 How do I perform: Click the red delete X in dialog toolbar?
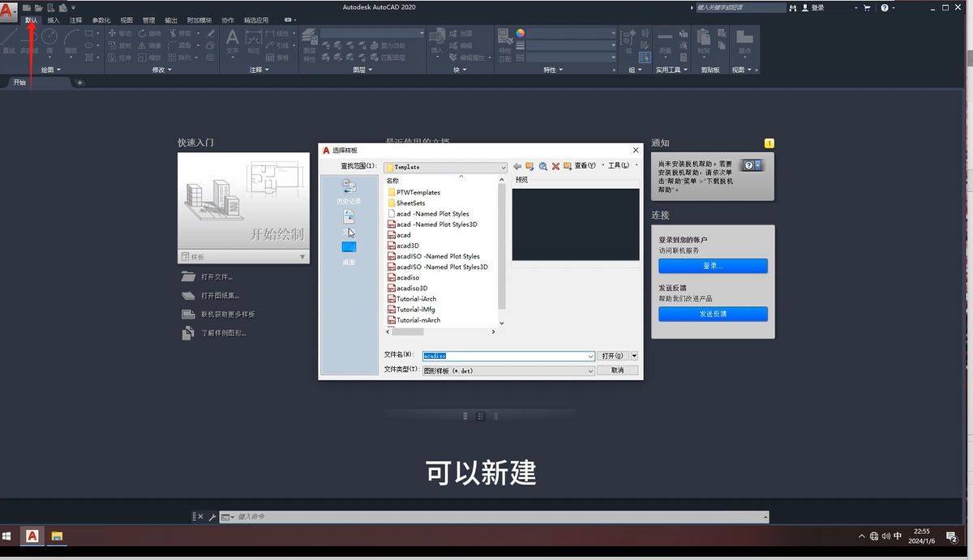(x=555, y=165)
